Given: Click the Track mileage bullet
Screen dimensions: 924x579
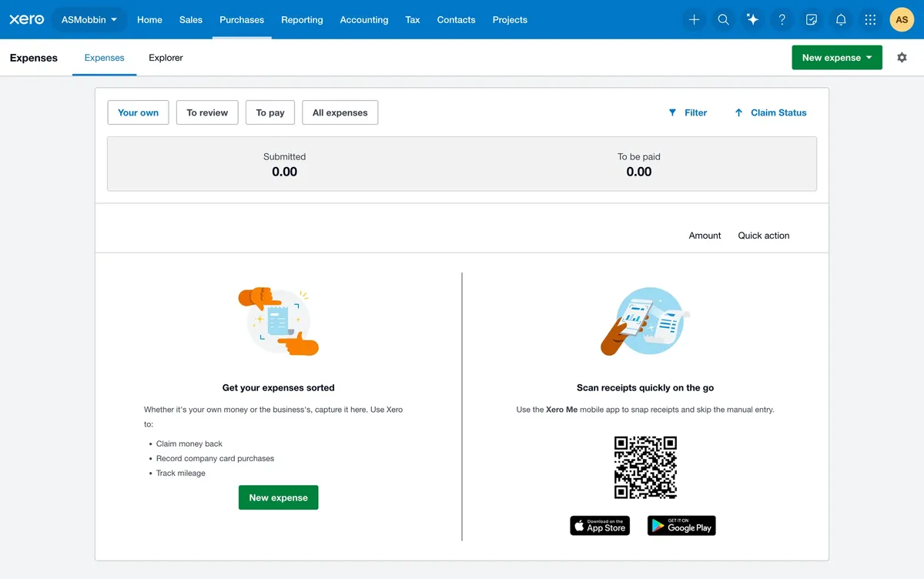Looking at the screenshot, I should pos(181,473).
